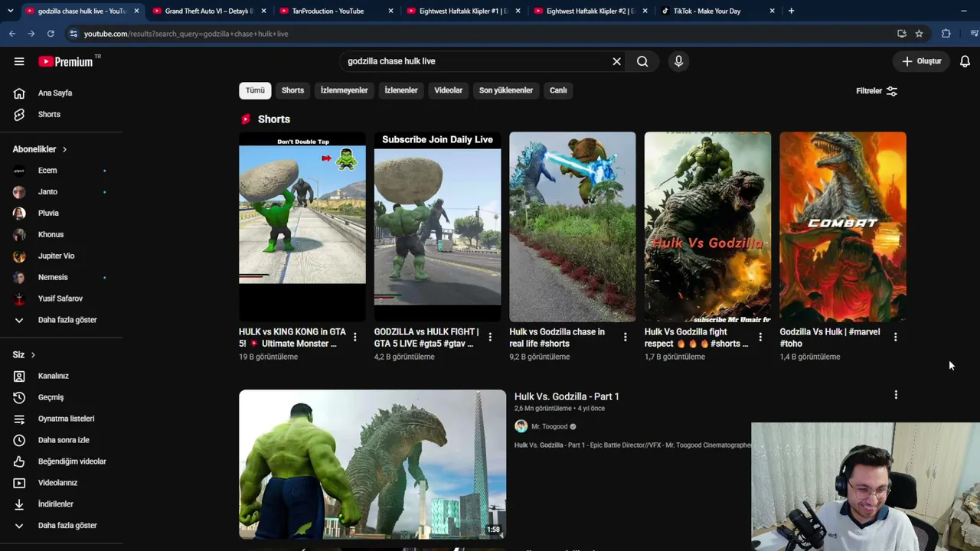This screenshot has height=551, width=980.
Task: Open options for Hulk vs Godzilla chase short
Action: click(625, 337)
